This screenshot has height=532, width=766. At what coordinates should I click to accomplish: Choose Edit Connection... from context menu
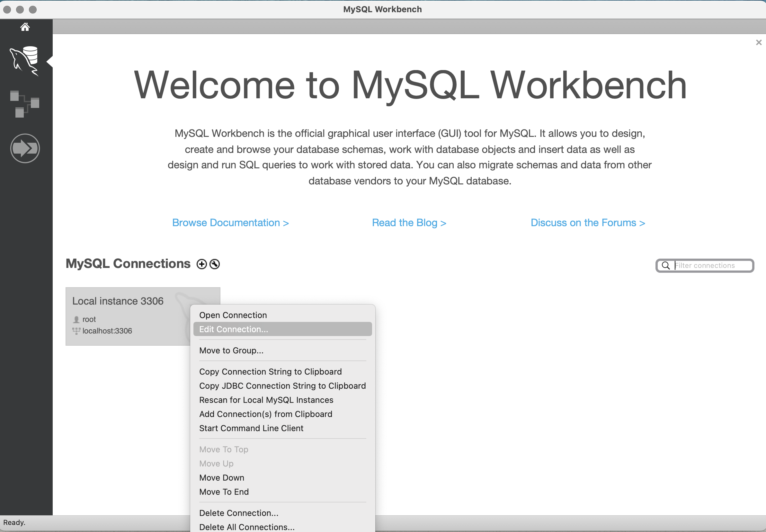coord(233,329)
